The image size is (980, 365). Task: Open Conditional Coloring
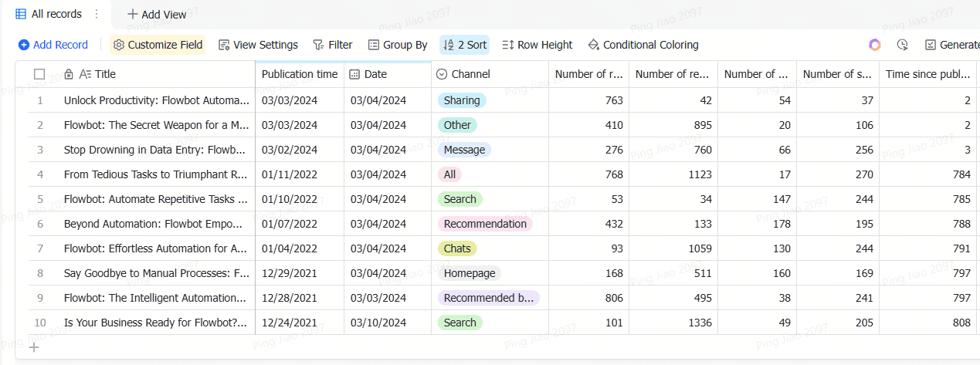click(643, 45)
